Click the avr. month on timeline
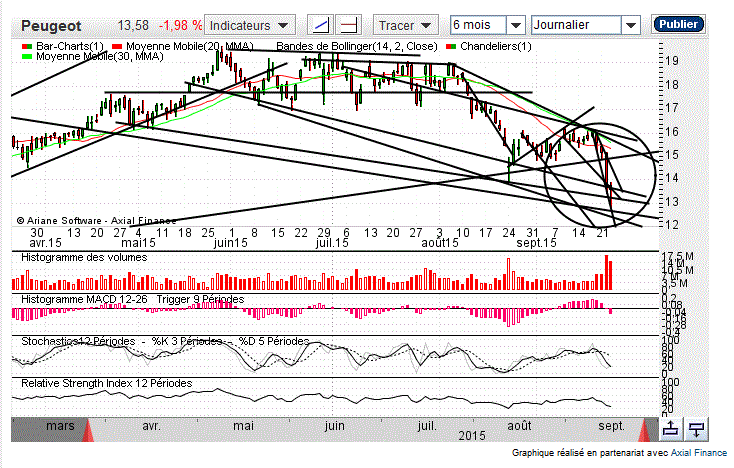 click(x=151, y=426)
